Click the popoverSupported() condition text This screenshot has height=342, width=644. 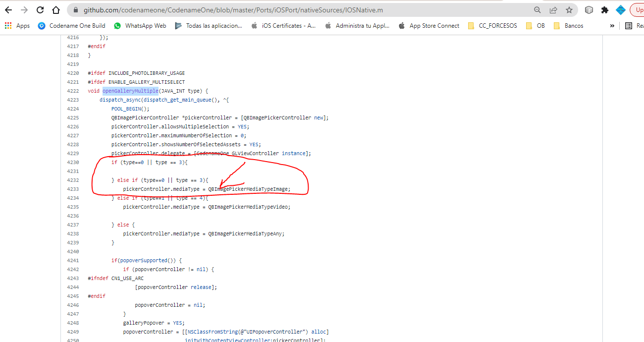click(149, 260)
